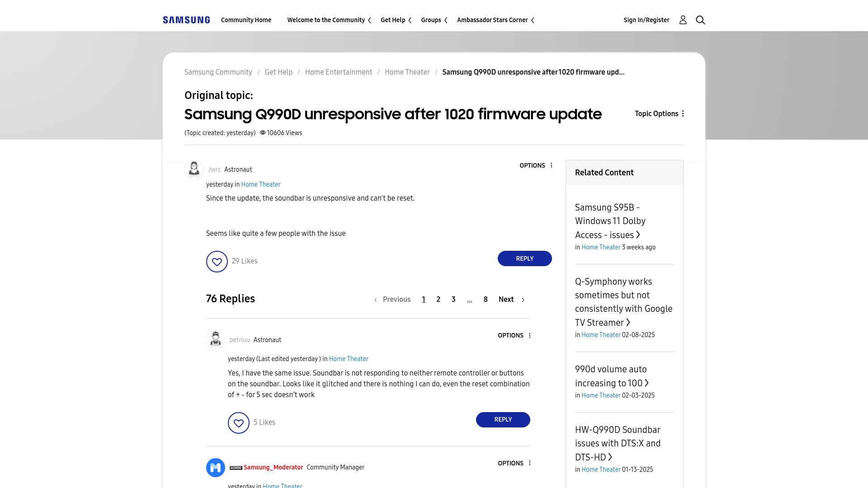This screenshot has height=488, width=868.
Task: Go to replies page 2
Action: pyautogui.click(x=438, y=300)
